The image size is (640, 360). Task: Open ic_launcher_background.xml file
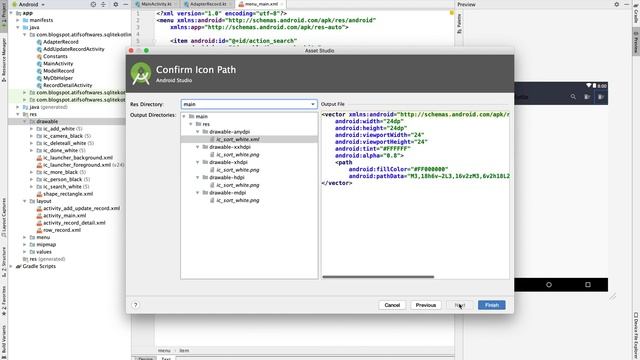pyautogui.click(x=78, y=158)
